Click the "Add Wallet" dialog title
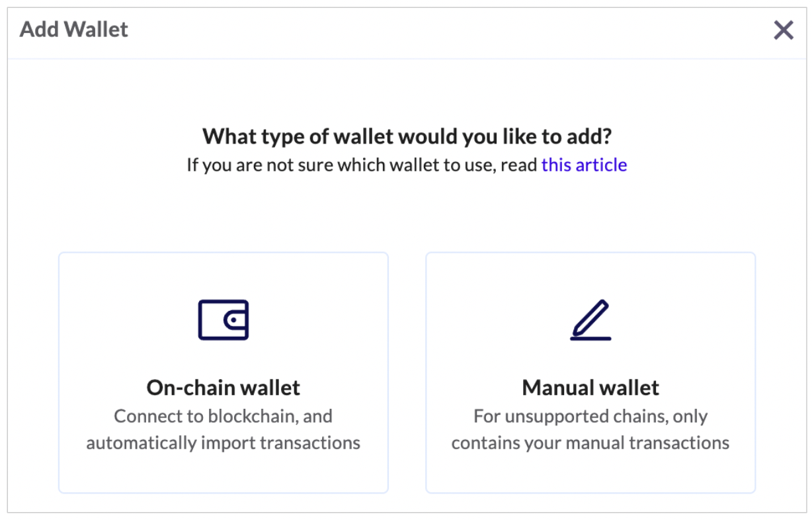812x520 pixels. tap(74, 30)
